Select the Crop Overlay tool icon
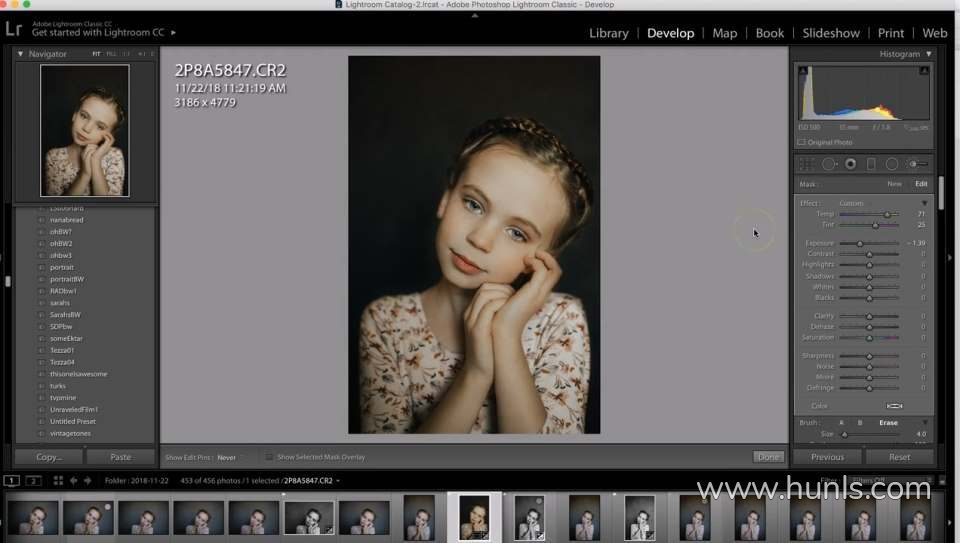 808,164
